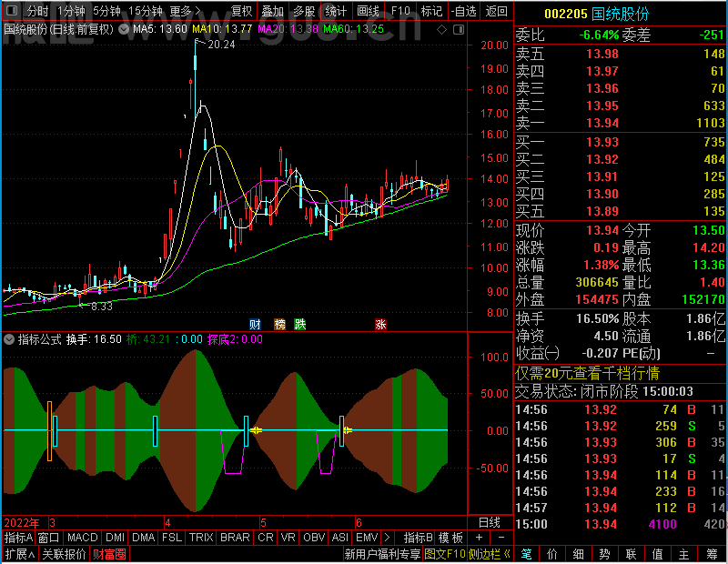Screen dimensions: 728x564
Task: Switch indicator to ASI
Action: tap(339, 538)
